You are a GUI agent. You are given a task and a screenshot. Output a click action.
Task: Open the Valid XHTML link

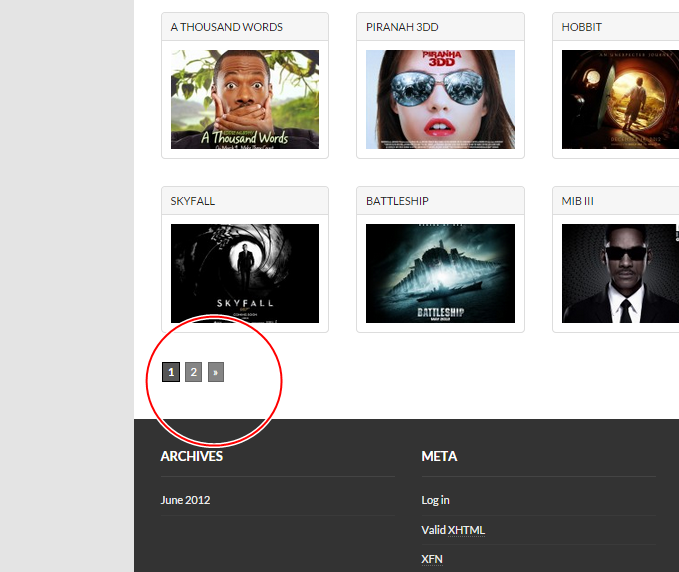(453, 530)
